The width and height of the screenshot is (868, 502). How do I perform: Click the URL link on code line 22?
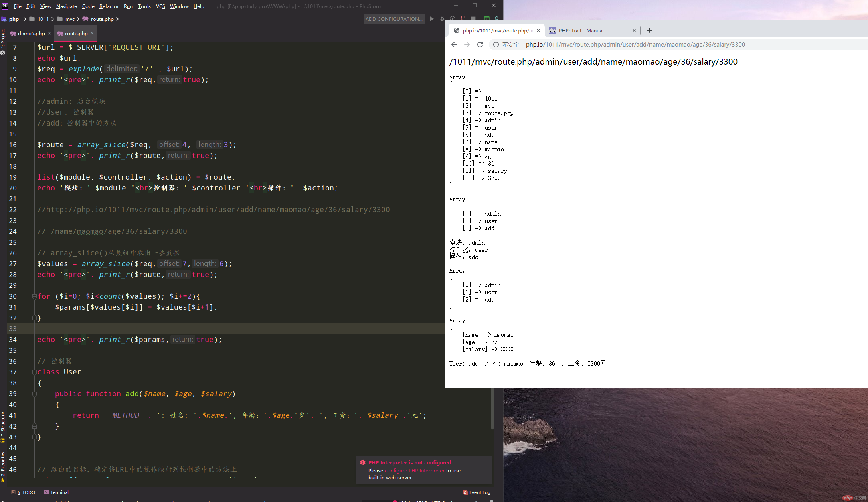(x=218, y=210)
